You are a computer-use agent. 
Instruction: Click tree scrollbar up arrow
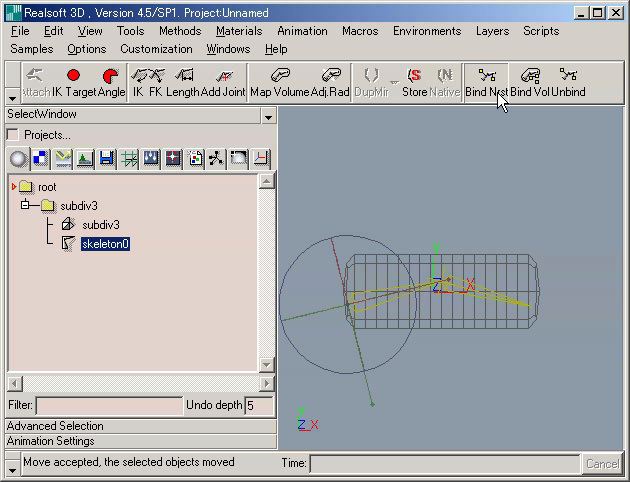click(x=266, y=181)
